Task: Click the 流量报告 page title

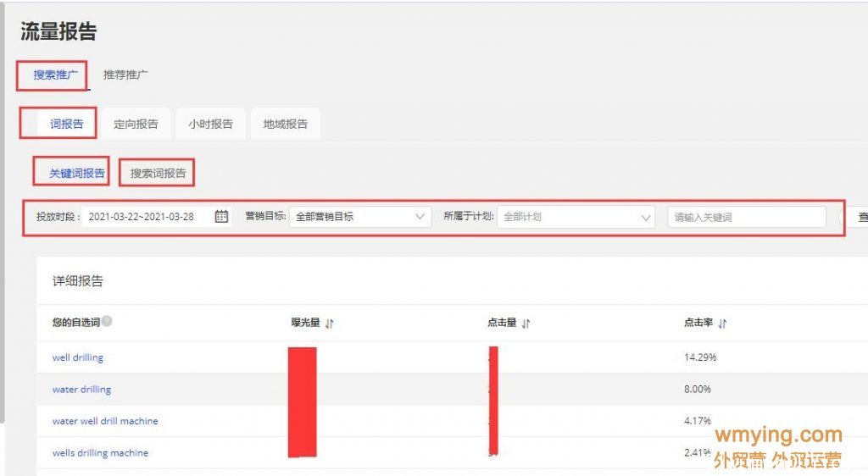Action: [x=58, y=31]
